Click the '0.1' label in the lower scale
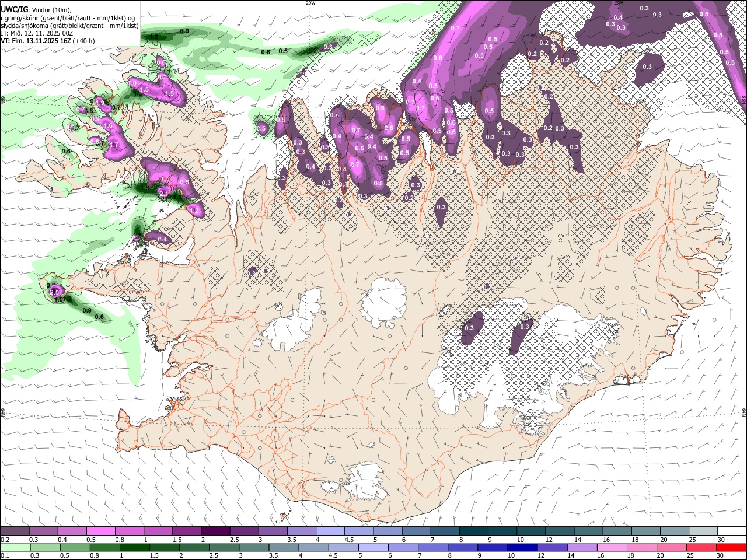The height and width of the screenshot is (560, 747). [5, 555]
